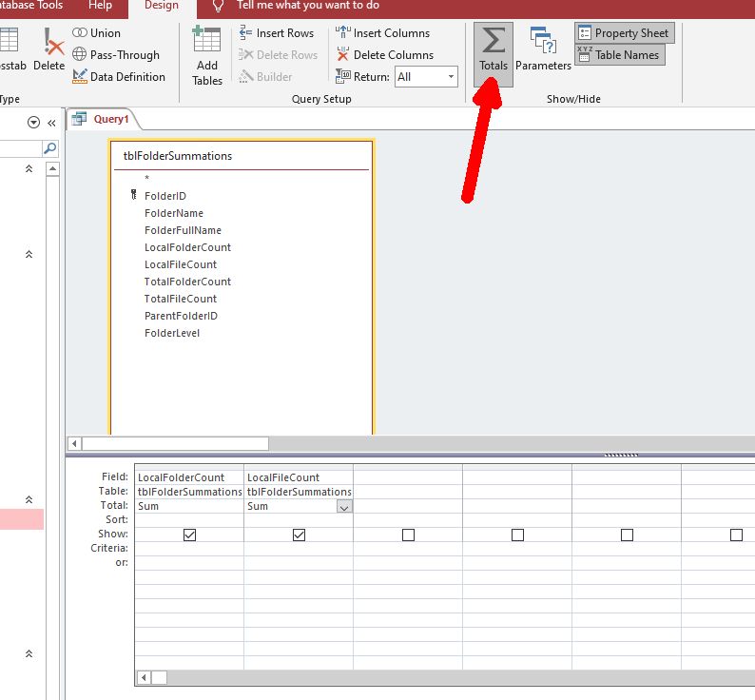This screenshot has width=755, height=700.
Task: Collapse the third navigation group chevron
Action: click(29, 499)
